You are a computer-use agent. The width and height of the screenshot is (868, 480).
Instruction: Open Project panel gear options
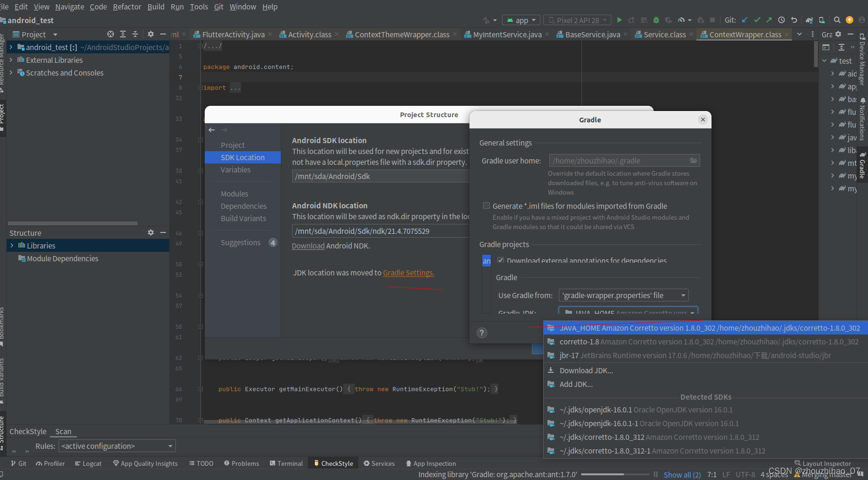click(x=151, y=34)
